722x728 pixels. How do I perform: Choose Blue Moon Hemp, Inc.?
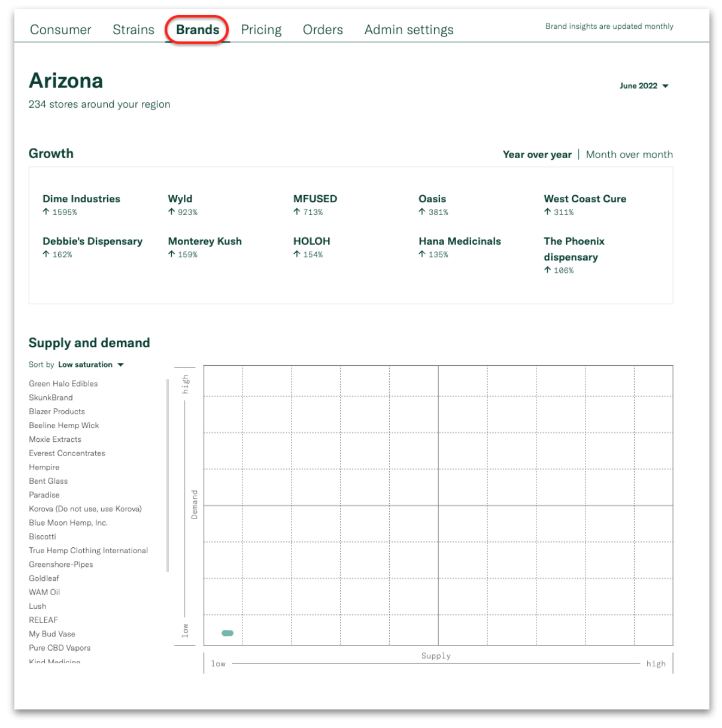(x=68, y=523)
